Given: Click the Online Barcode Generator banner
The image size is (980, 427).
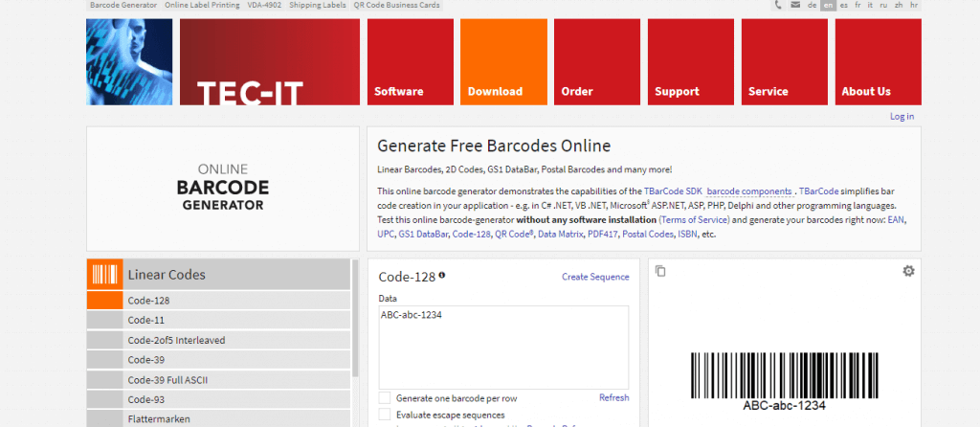Looking at the screenshot, I should click(x=223, y=189).
